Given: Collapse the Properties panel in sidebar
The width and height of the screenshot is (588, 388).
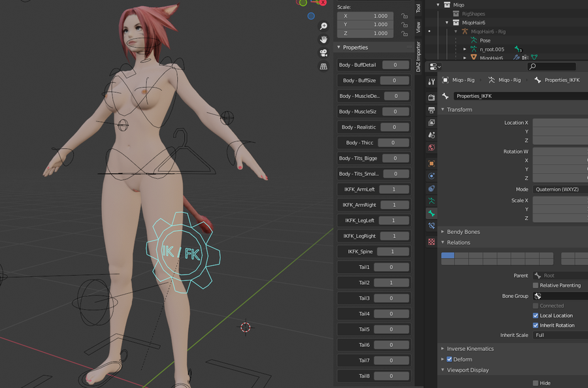Looking at the screenshot, I should [x=338, y=47].
